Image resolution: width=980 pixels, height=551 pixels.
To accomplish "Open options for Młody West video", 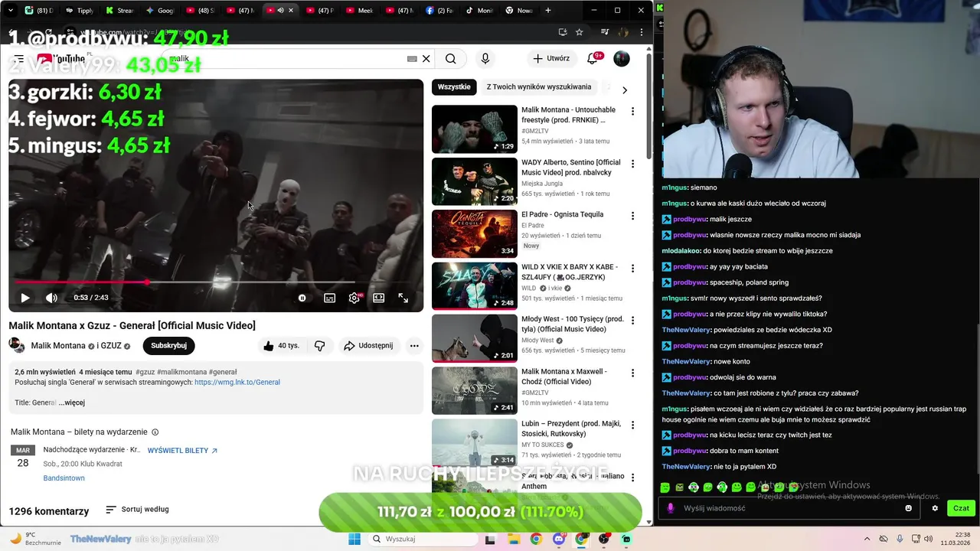I will pyautogui.click(x=632, y=320).
